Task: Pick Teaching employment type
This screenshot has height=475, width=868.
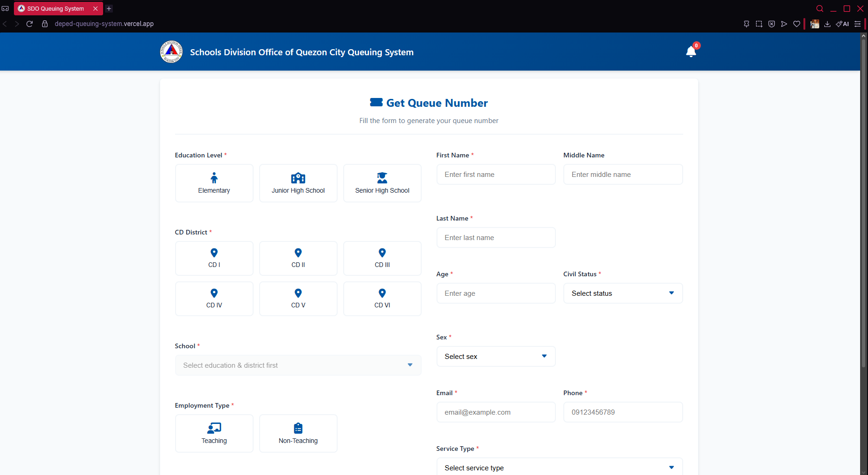Action: pos(214,433)
